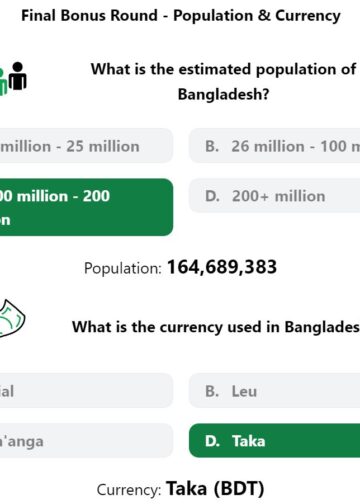Click the Final Bonus Round heading
Screen dimensions: 360x504
[x=181, y=16]
